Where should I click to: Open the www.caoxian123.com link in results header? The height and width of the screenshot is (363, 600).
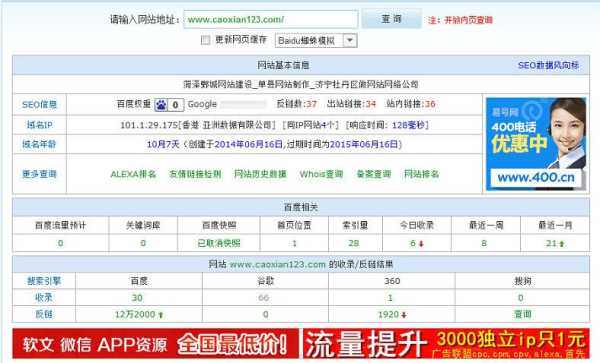[277, 264]
